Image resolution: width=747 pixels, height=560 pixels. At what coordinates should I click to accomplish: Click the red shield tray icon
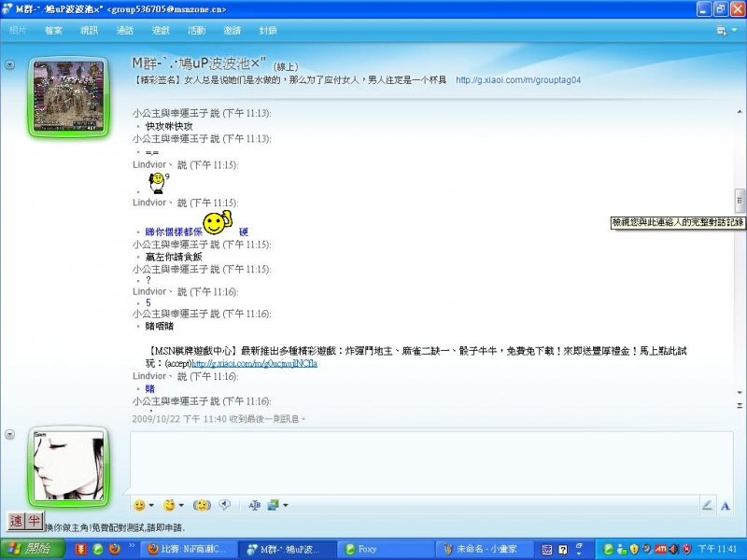686,549
